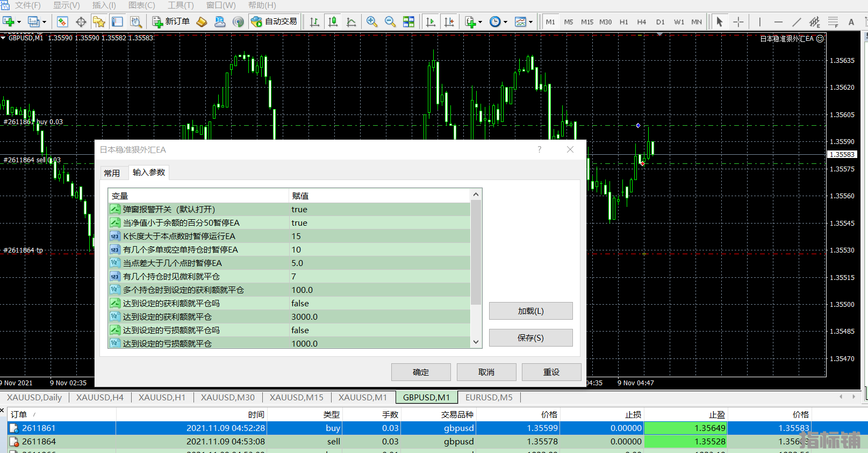This screenshot has height=453, width=868.
Task: Click the chart Templates icon
Action: pyautogui.click(x=520, y=21)
